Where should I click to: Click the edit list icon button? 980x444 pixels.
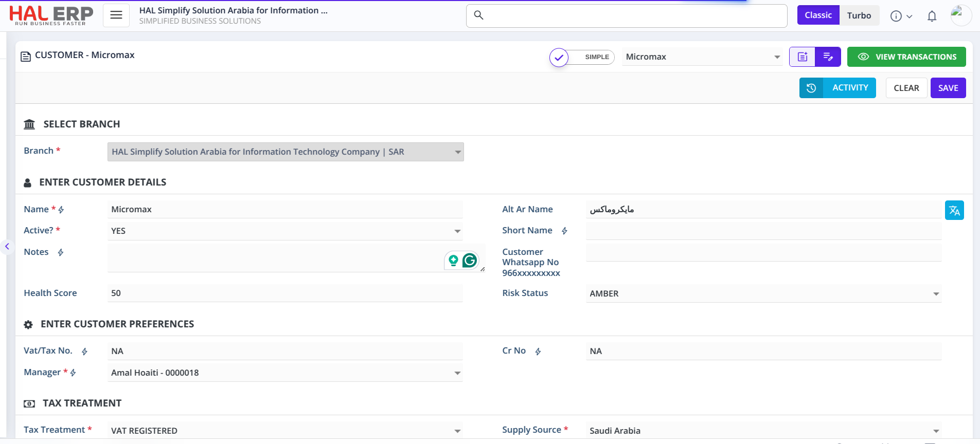tap(828, 57)
